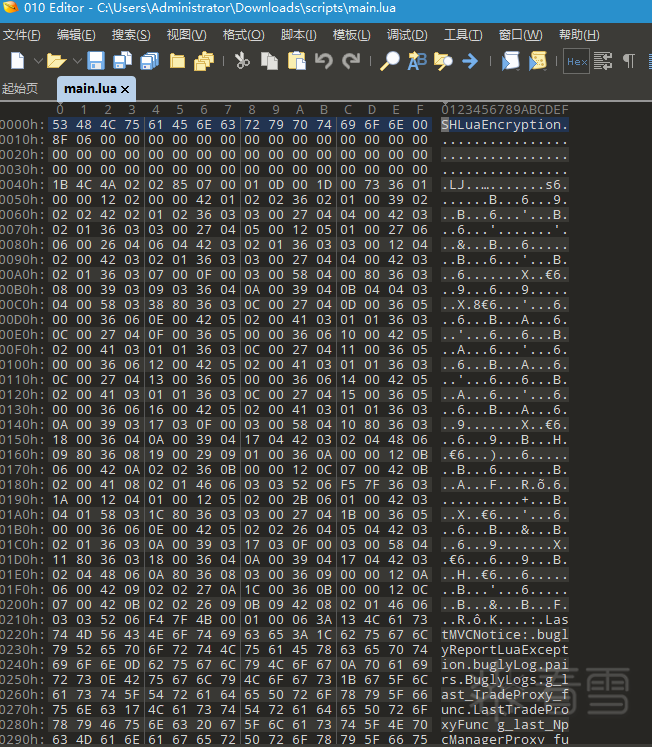Screen dimensions: 652x747
Task: Click the Save As icon
Action: pos(123,61)
